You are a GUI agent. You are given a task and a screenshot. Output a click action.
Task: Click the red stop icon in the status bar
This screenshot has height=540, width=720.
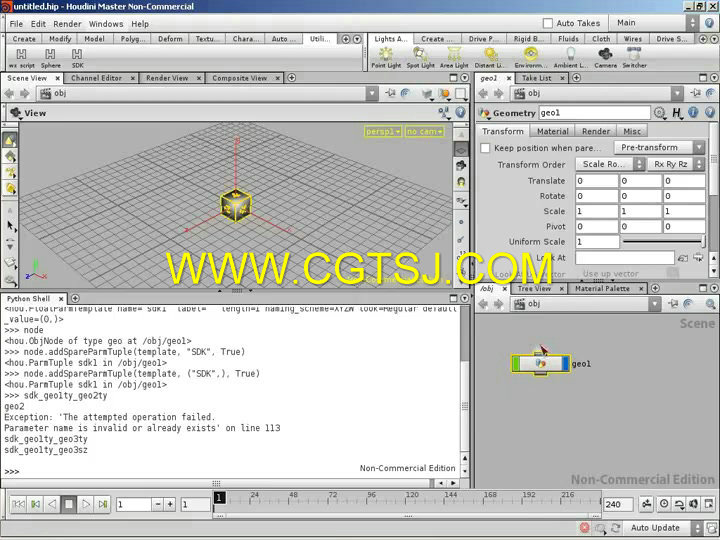click(x=584, y=528)
